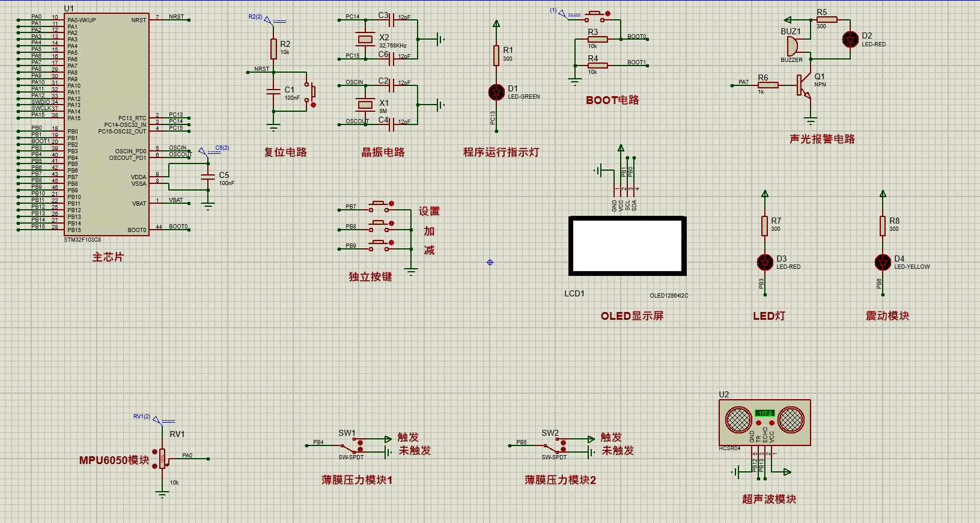Toggle switch SW1 on PB4
This screenshot has width=980, height=523.
352,447
